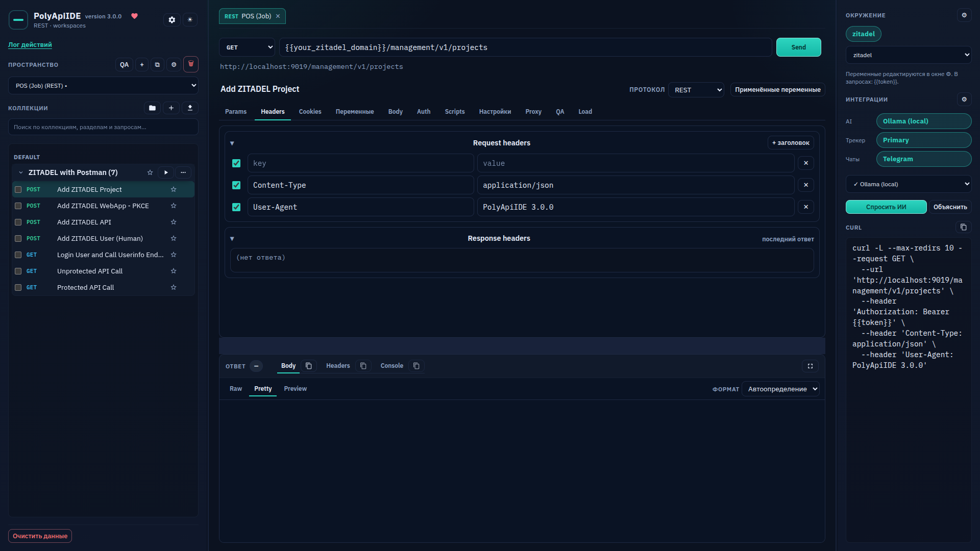
Task: Open ZITADEL collection more options menu
Action: click(183, 172)
